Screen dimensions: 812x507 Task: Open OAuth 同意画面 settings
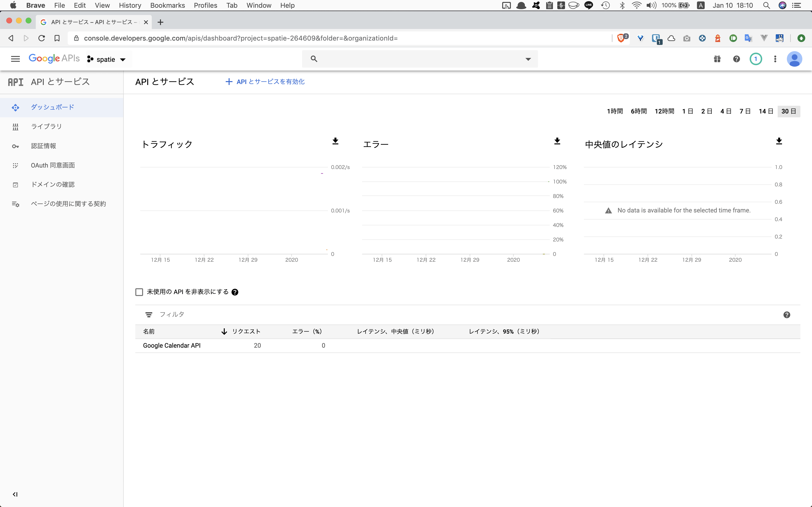click(53, 165)
